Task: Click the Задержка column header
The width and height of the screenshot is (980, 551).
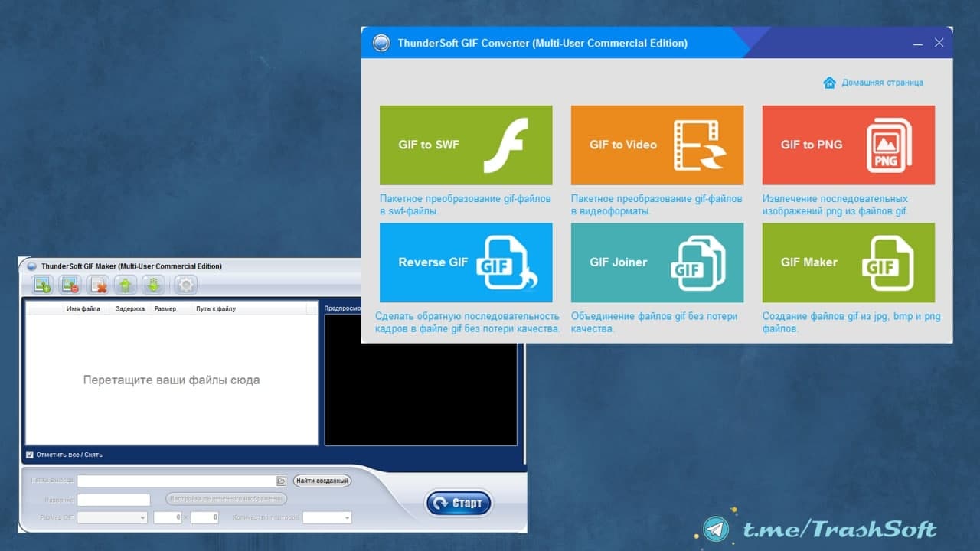Action: [130, 309]
